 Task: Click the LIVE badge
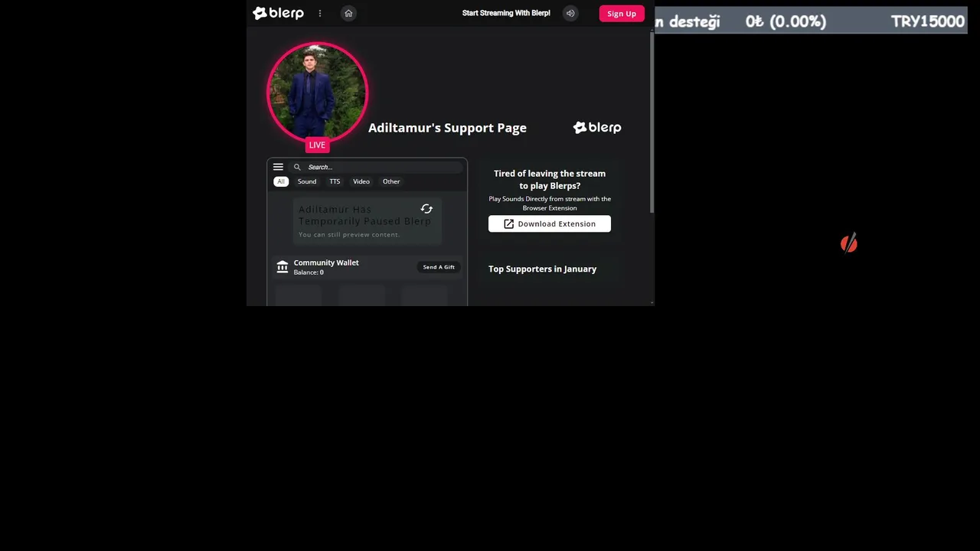pyautogui.click(x=317, y=145)
